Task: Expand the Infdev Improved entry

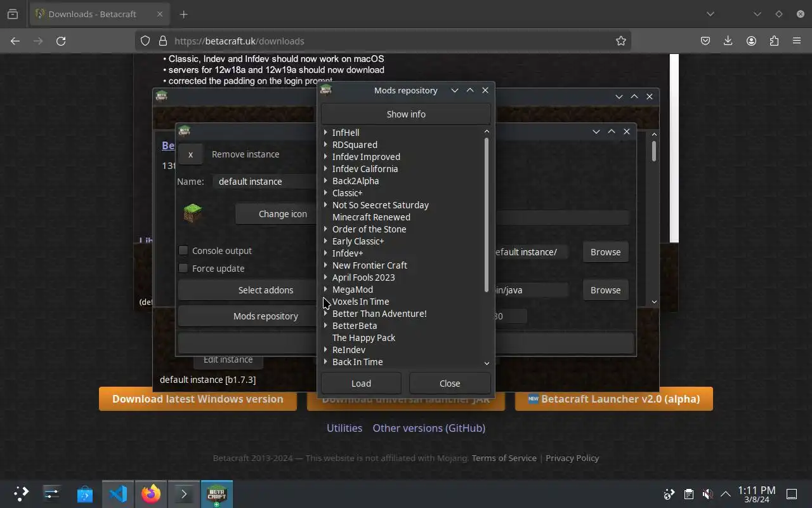Action: [325, 157]
